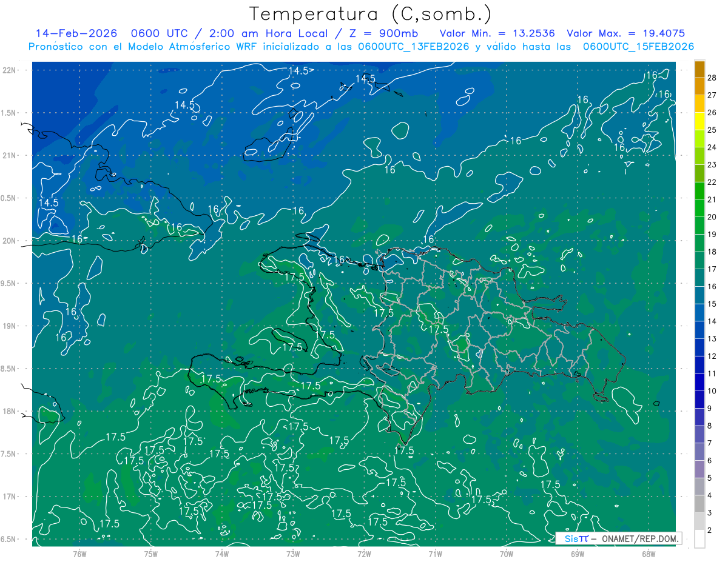
Task: Click the dark orange swatch above the 28 label
Action: click(x=699, y=69)
